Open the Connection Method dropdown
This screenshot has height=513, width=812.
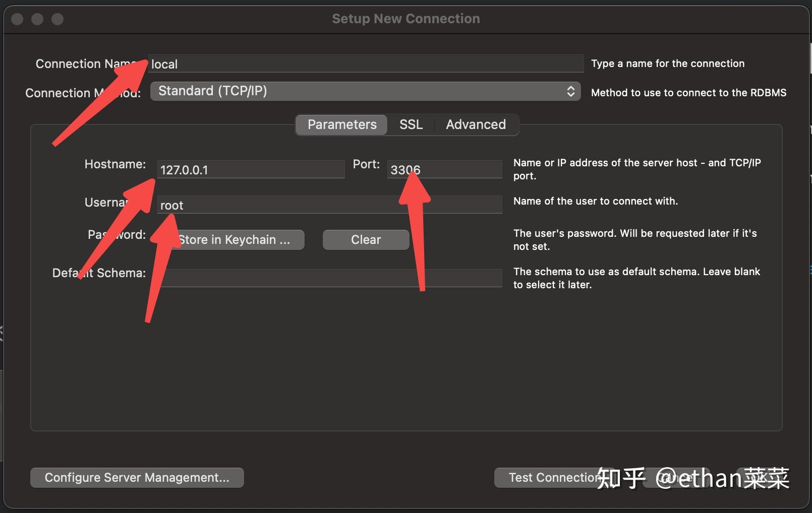365,91
